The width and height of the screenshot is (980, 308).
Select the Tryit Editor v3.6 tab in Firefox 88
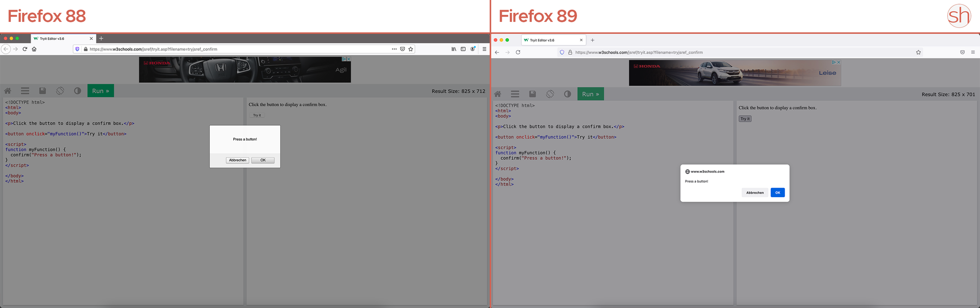[x=64, y=38]
